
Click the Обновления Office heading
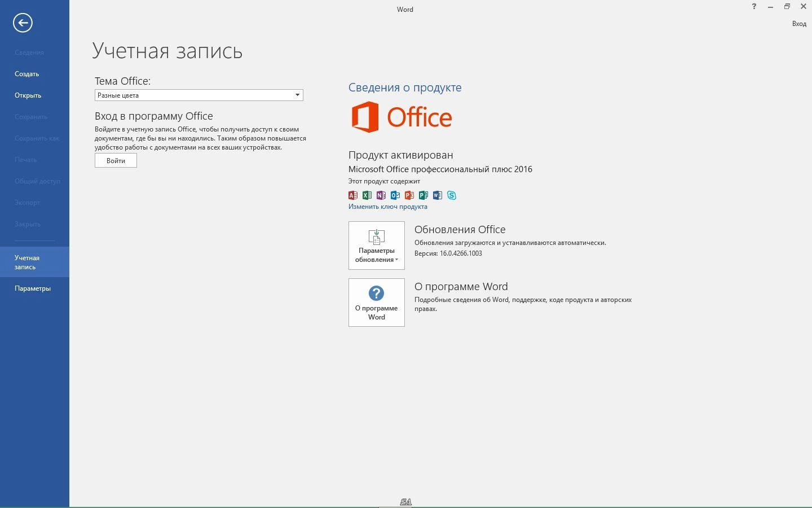[460, 229]
